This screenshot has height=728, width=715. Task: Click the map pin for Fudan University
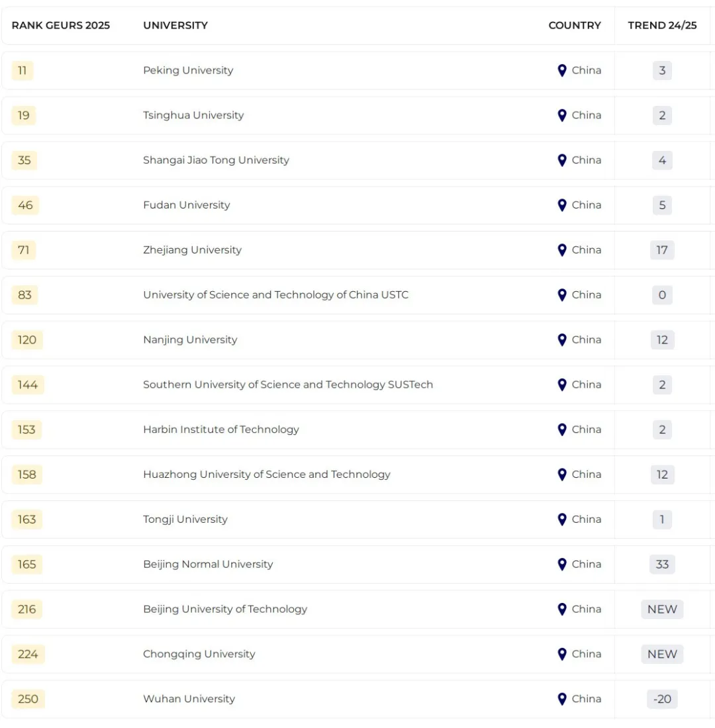point(562,205)
